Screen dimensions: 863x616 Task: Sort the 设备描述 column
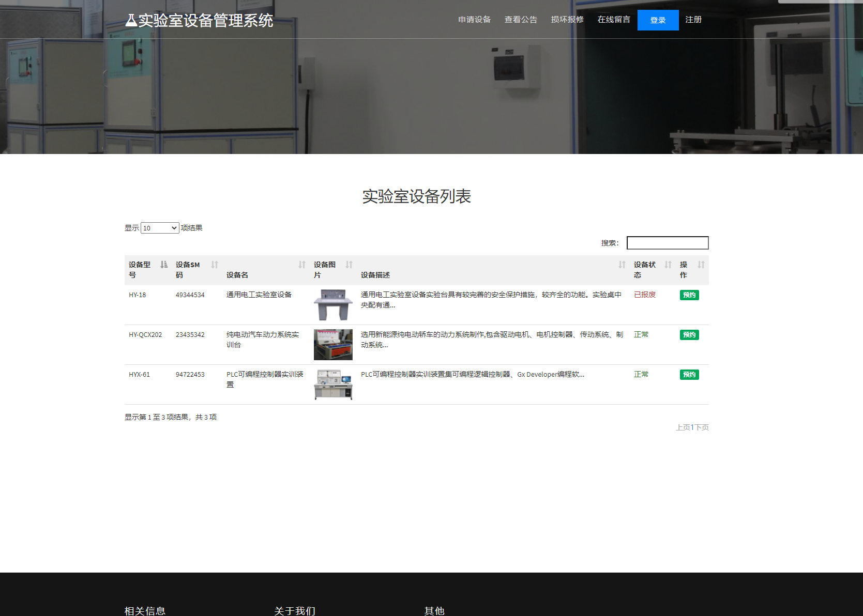coord(622,265)
